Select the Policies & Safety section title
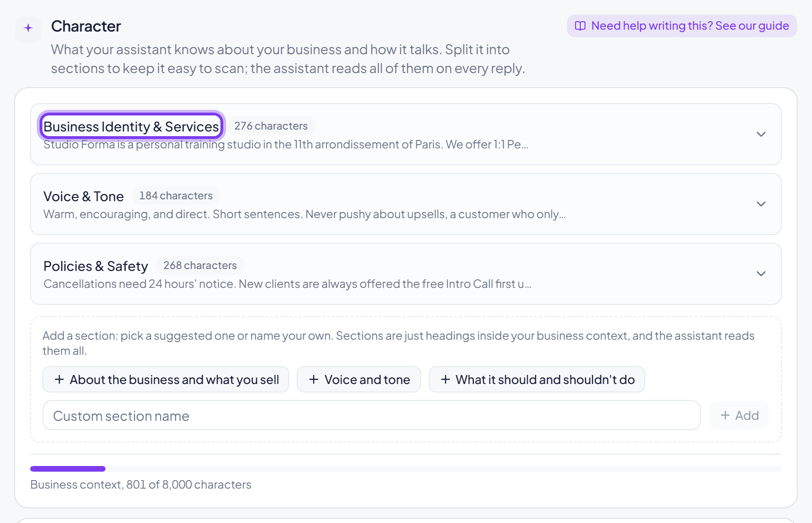This screenshot has width=812, height=523. click(96, 266)
